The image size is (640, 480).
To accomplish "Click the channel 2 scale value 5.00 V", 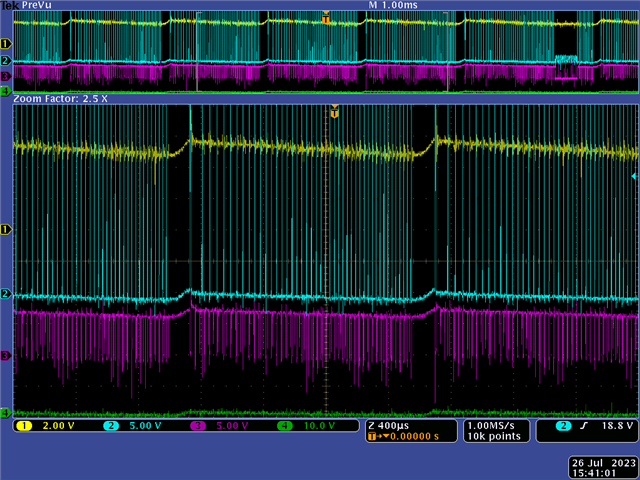I will coord(145,426).
